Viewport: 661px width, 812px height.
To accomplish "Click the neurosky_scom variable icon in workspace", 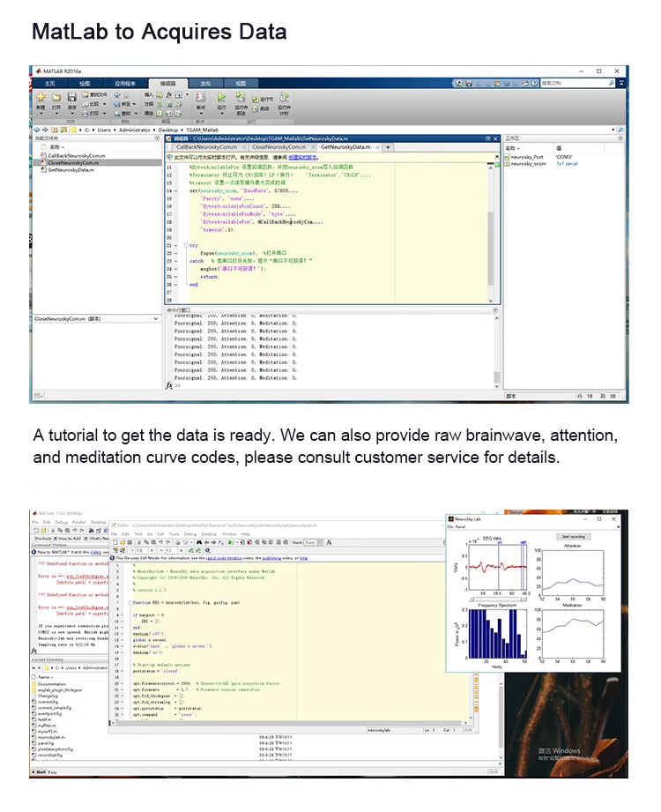I will (x=509, y=164).
